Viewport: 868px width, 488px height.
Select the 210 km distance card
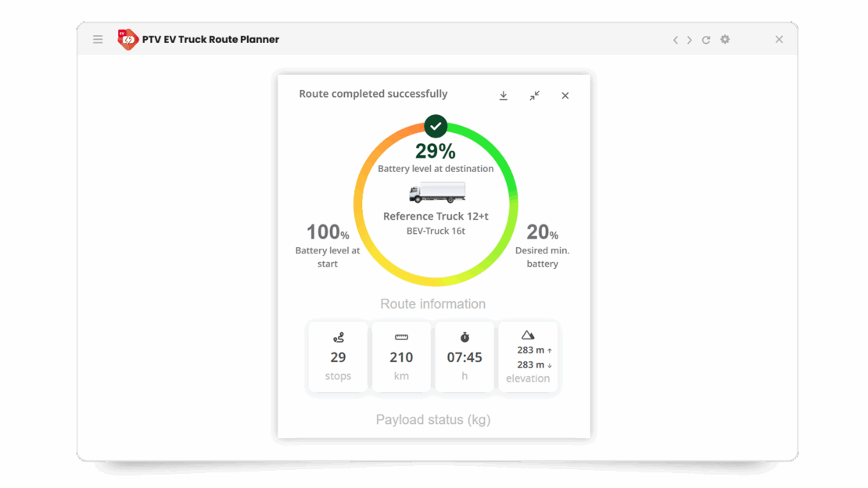click(x=401, y=357)
